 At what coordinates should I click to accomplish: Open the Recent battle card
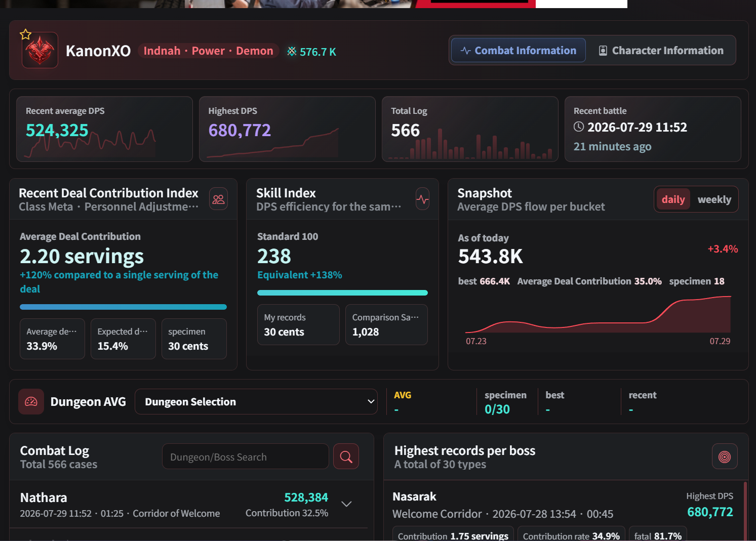pyautogui.click(x=653, y=129)
